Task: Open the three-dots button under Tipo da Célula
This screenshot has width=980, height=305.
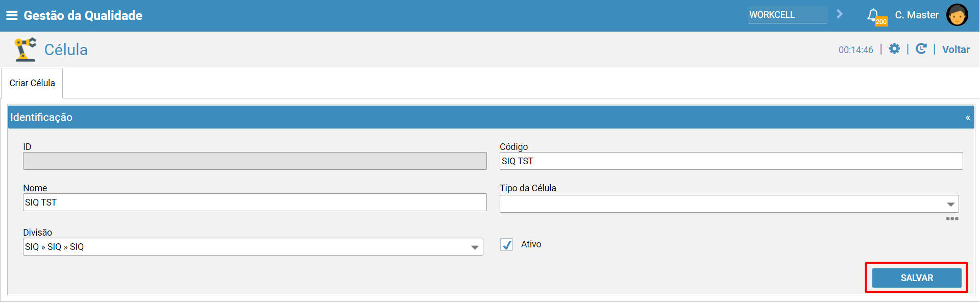Action: [952, 219]
